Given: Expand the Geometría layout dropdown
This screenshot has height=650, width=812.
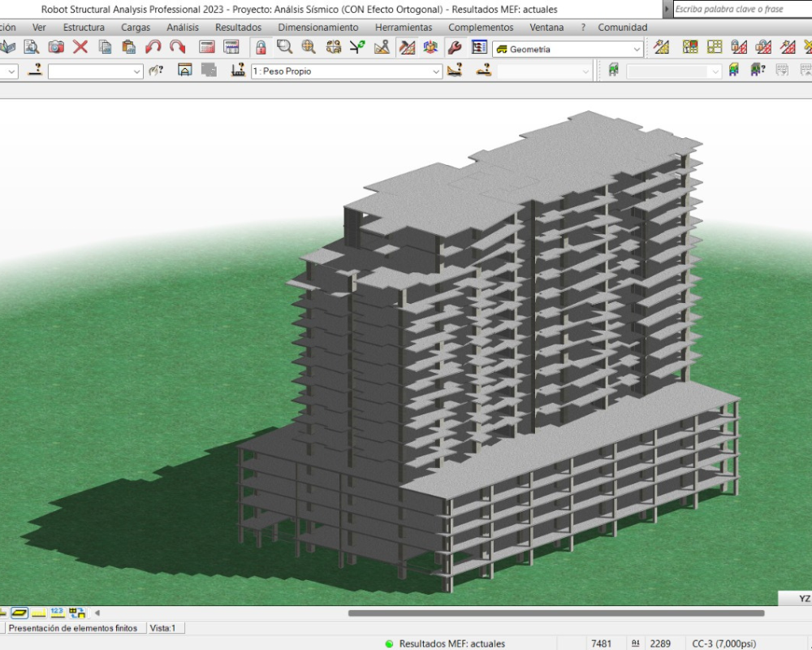Looking at the screenshot, I should 637,50.
